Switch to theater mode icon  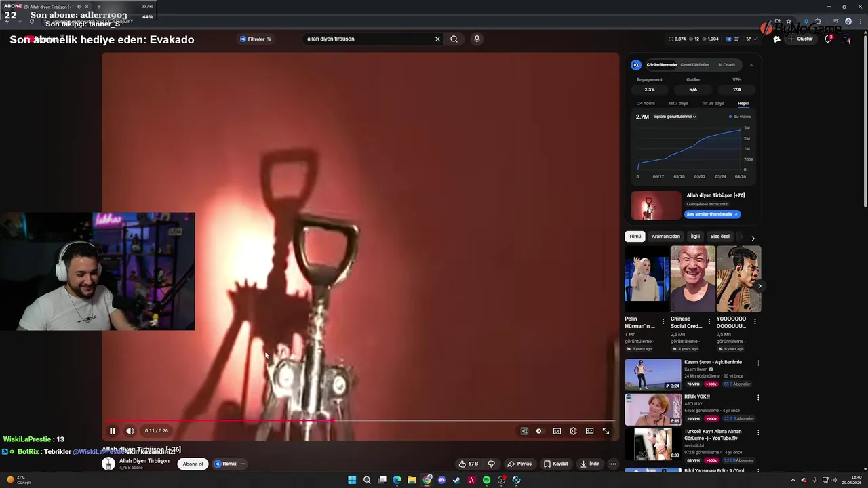(589, 431)
